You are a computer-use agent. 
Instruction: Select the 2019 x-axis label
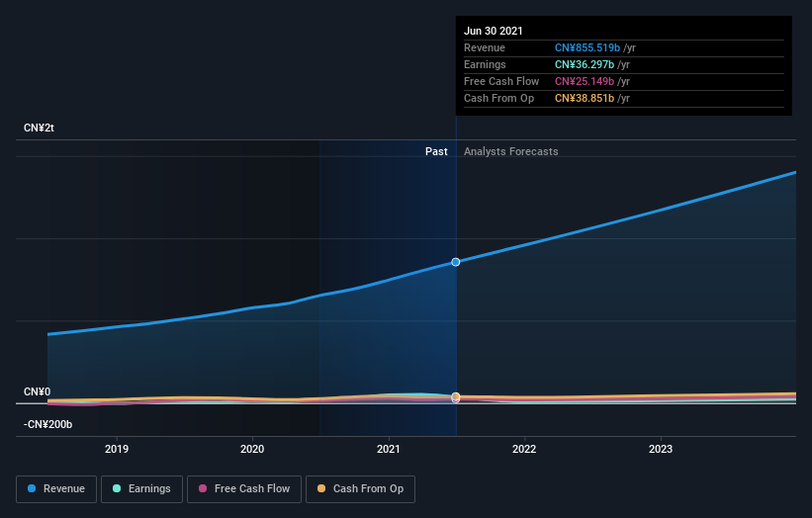[117, 449]
